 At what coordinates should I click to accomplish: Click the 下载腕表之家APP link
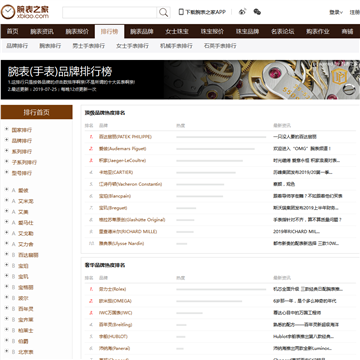pos(206,12)
